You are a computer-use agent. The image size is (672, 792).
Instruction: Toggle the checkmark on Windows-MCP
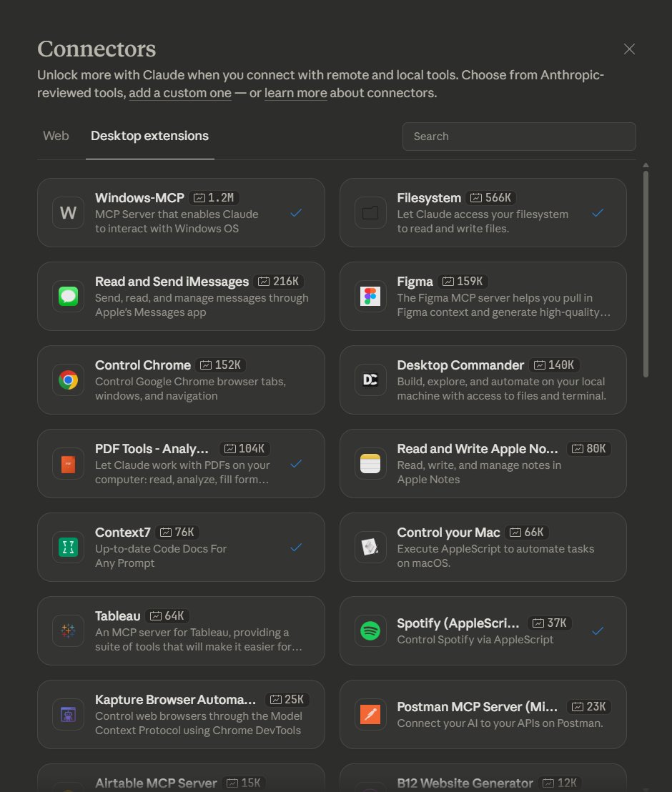click(296, 212)
